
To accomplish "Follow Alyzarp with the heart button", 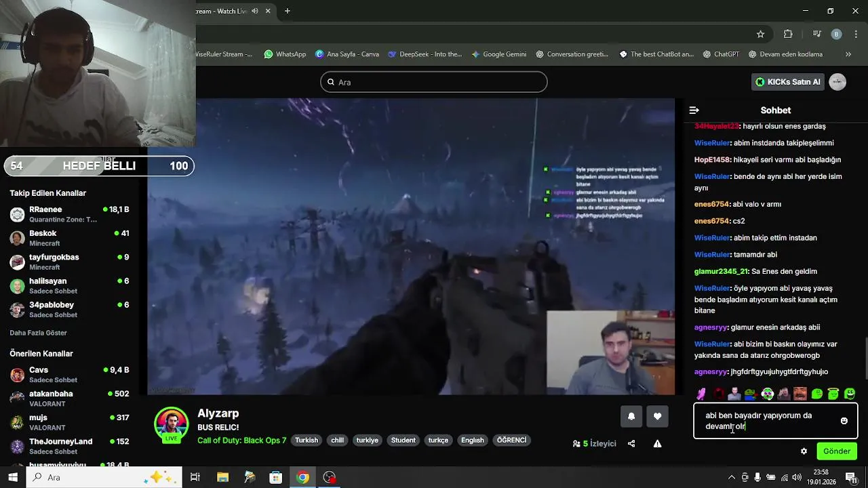I will pyautogui.click(x=657, y=417).
